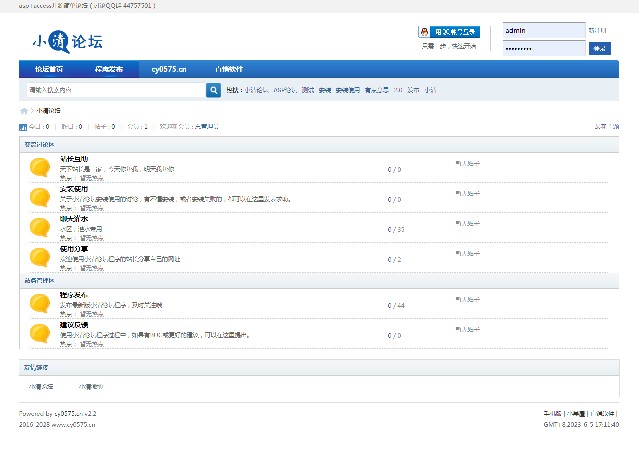639x454 pixels.
Task: Click the bubble icon beside 安装使用 forum
Action: 40,198
